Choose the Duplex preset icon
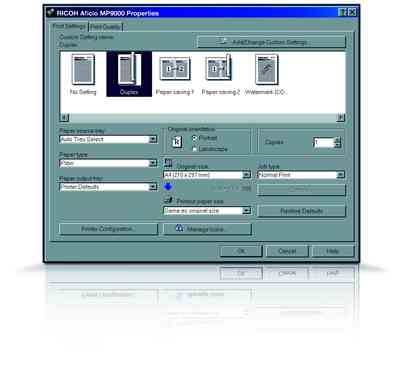Image resolution: width=400 pixels, height=376 pixels. 129,69
